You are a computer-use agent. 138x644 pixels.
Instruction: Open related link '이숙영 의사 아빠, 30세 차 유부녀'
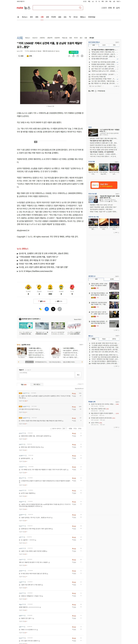pyautogui.click(x=37, y=264)
